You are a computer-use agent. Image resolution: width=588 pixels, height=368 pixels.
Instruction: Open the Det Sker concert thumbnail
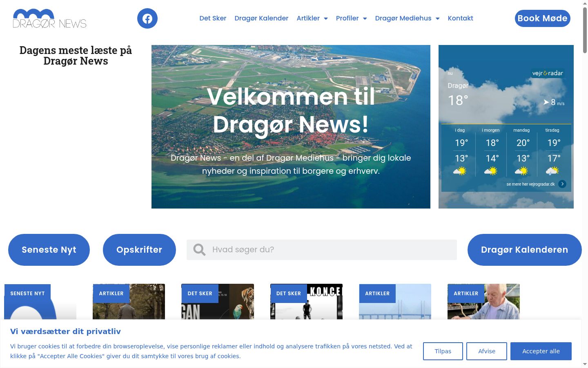(x=306, y=302)
